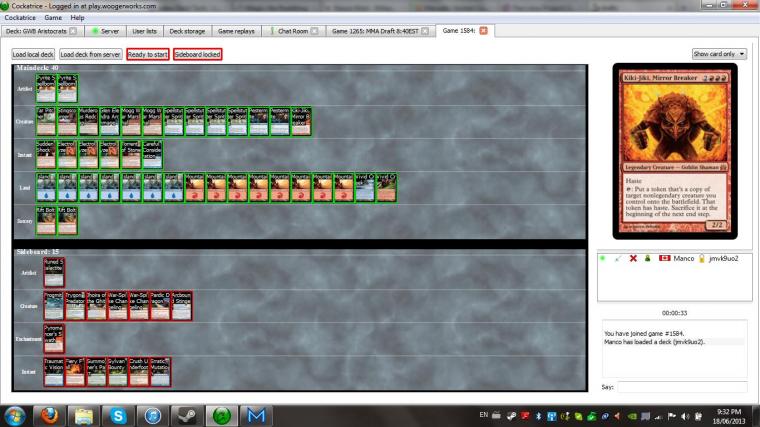Viewport: 760px width, 427px height.
Task: Click the NVIDIA tray icon
Action: [x=632, y=416]
